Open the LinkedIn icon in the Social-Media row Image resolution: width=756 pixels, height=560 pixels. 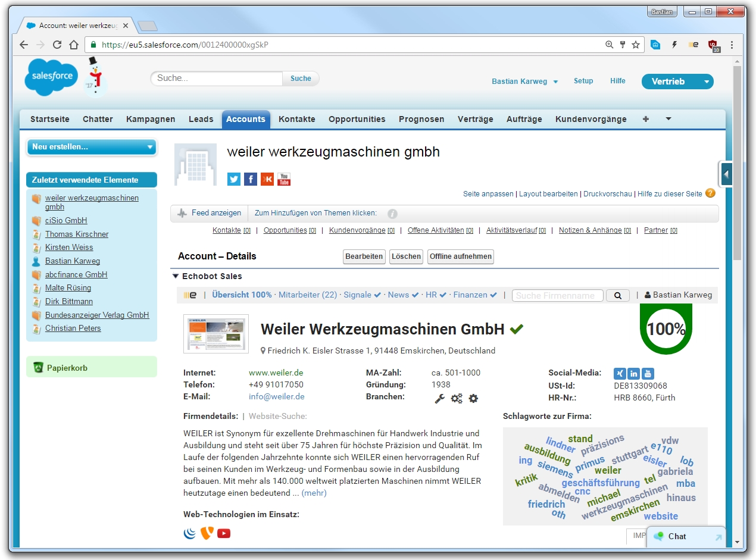point(633,374)
